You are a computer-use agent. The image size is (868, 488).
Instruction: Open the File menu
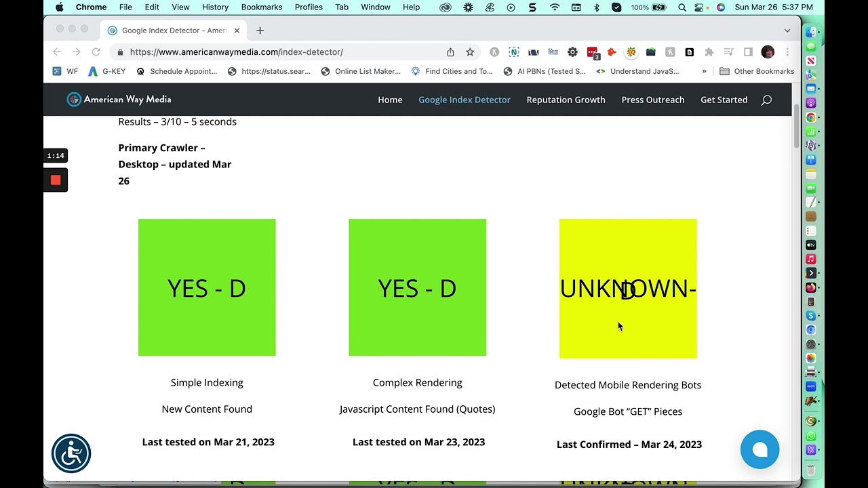point(125,7)
